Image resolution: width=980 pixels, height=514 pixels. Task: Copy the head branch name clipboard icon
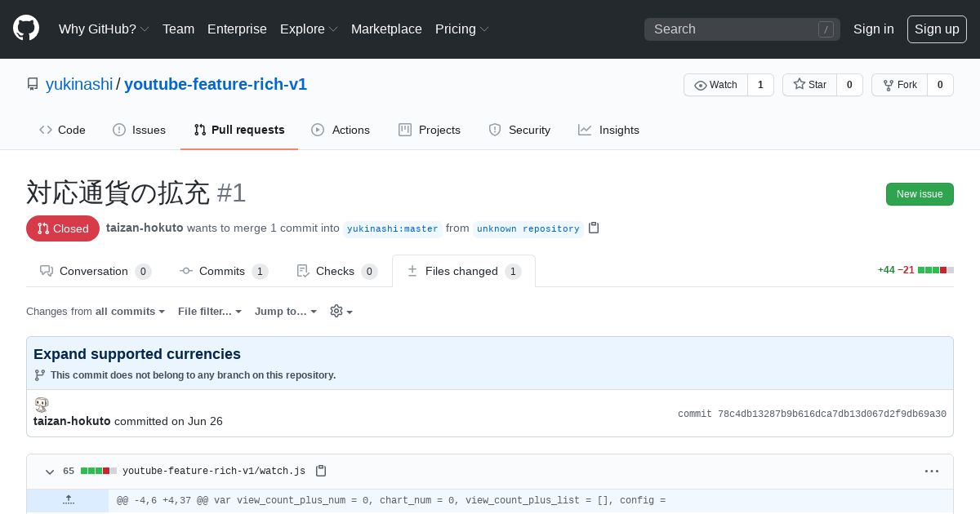(594, 228)
